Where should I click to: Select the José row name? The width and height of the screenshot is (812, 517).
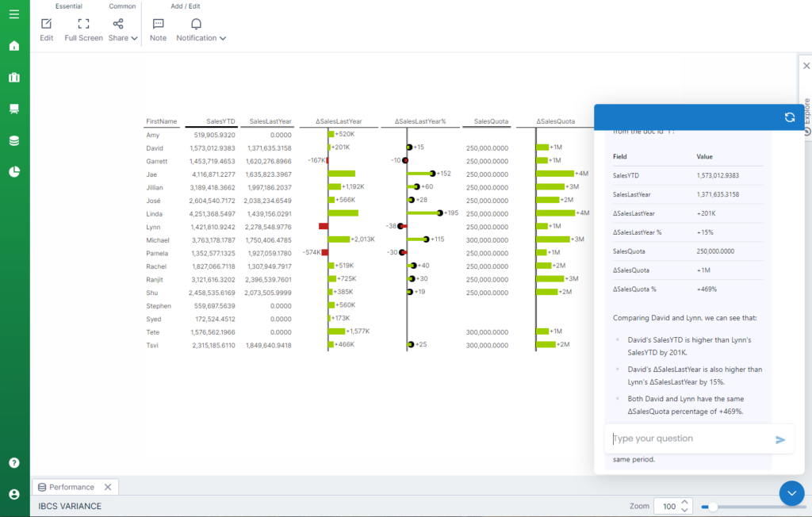[153, 201]
